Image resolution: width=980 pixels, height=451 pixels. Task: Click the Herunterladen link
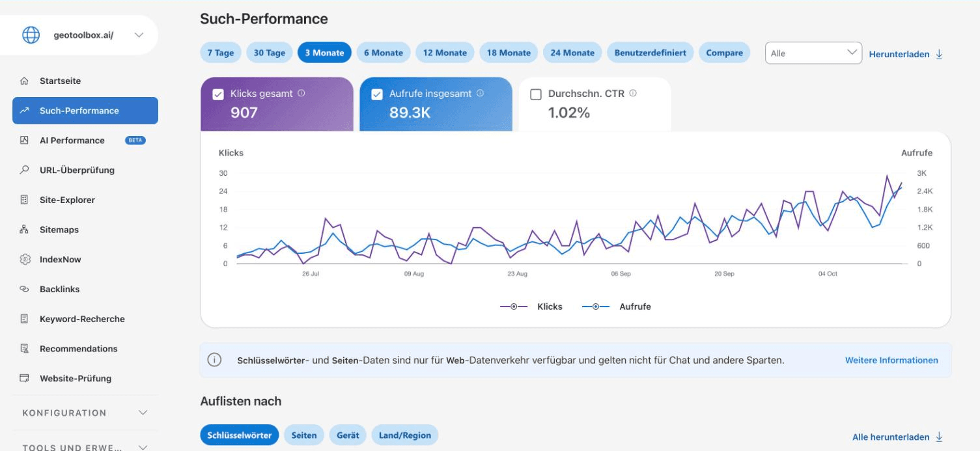click(x=899, y=54)
